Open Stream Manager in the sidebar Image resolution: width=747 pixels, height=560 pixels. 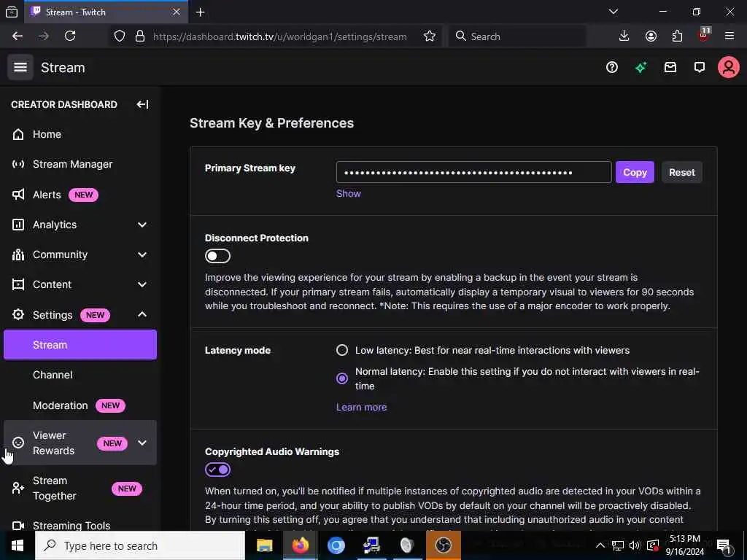pos(80,164)
